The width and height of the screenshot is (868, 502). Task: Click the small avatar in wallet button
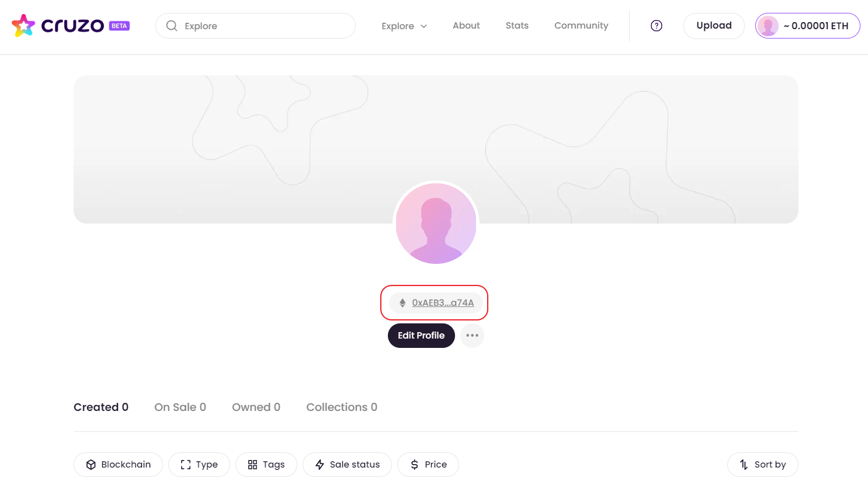click(768, 26)
